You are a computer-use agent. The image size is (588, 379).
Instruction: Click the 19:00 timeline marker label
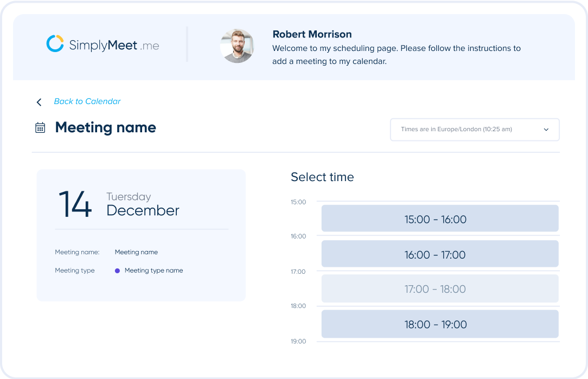click(x=298, y=341)
